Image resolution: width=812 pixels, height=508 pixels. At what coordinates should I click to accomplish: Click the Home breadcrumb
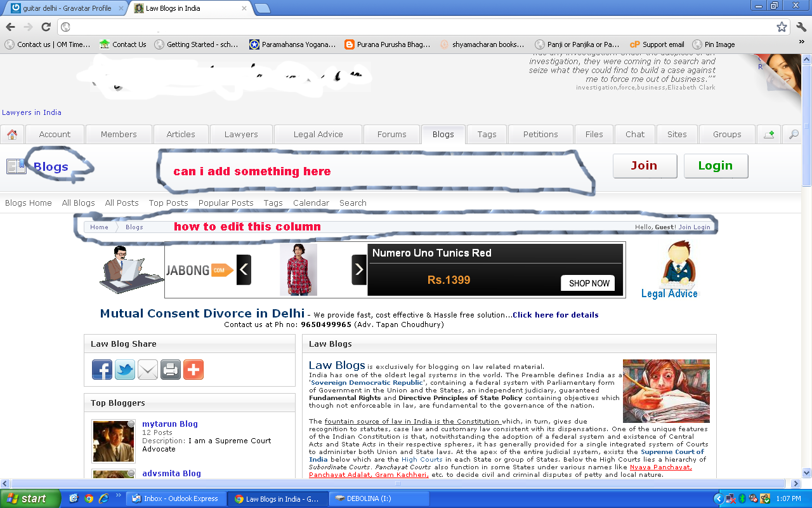coord(99,227)
